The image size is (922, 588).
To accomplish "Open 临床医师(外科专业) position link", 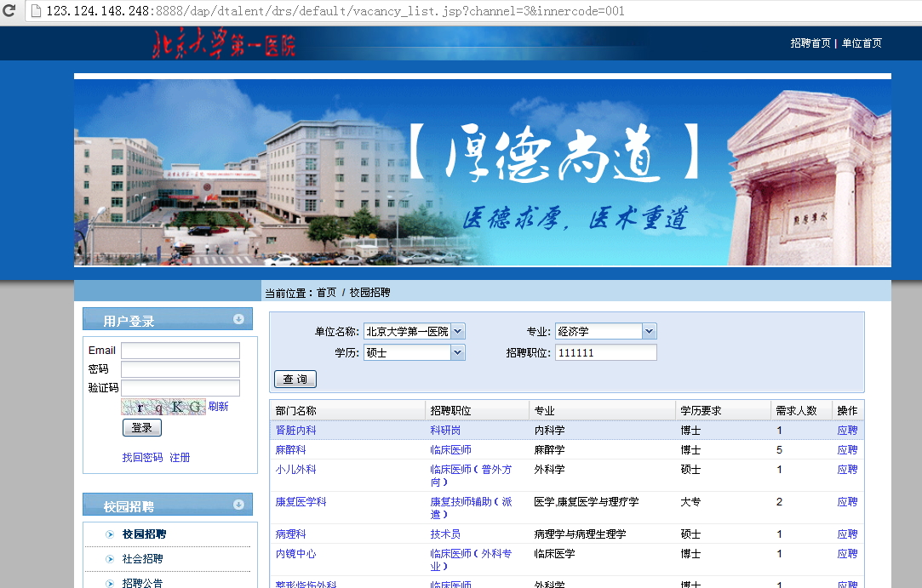I will tap(471, 560).
